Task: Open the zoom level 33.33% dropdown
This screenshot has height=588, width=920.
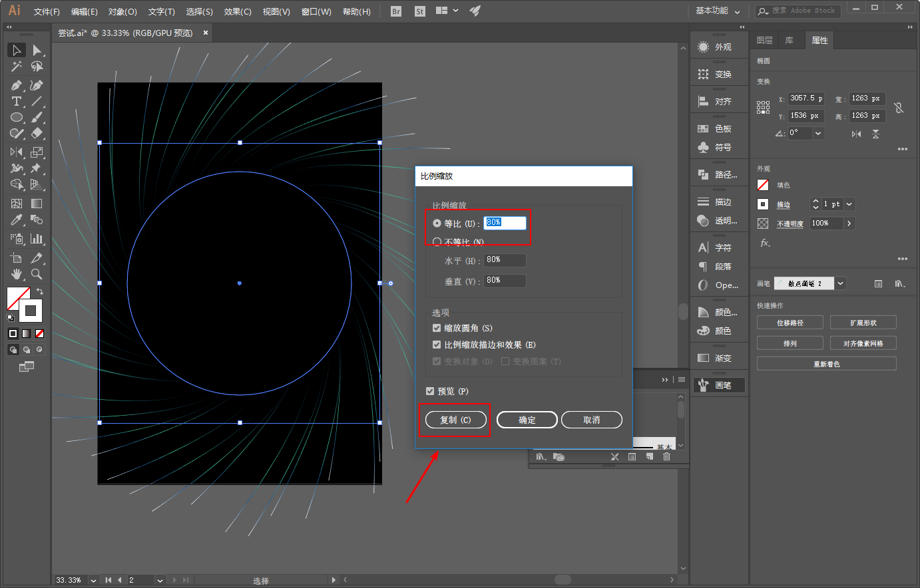Action: [x=93, y=580]
